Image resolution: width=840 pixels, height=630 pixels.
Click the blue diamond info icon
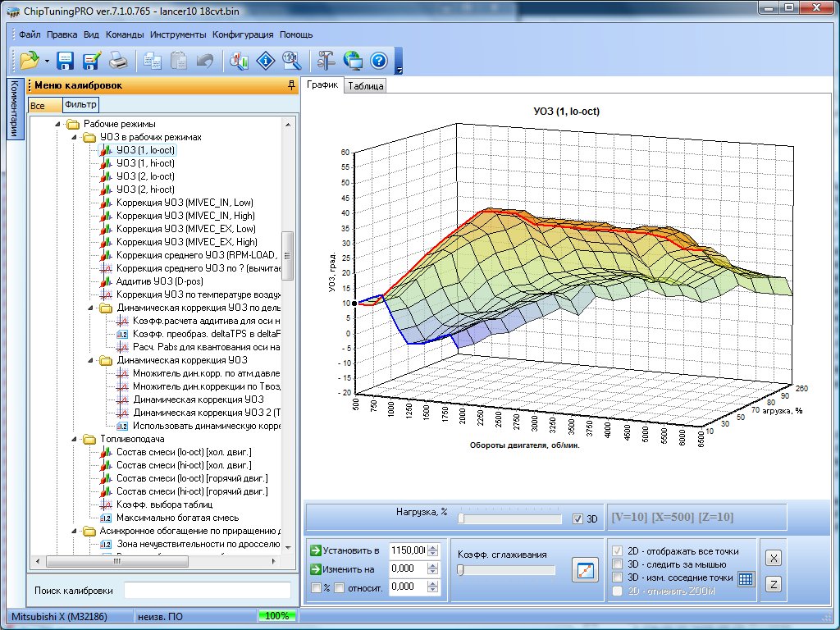pos(265,60)
